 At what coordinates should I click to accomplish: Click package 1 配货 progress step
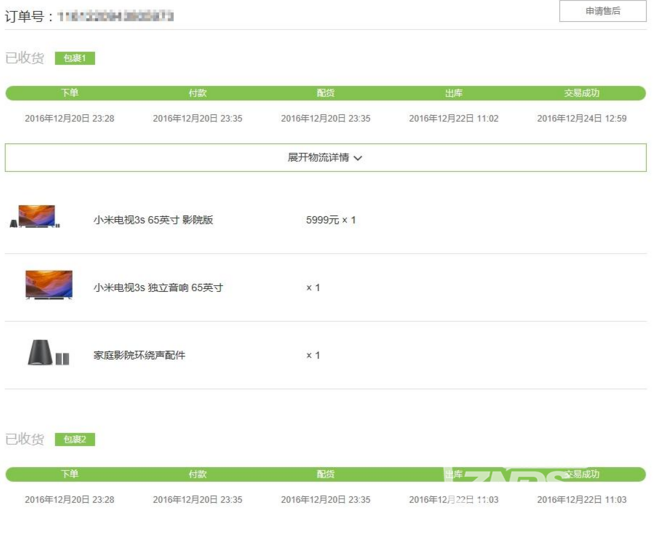click(326, 93)
